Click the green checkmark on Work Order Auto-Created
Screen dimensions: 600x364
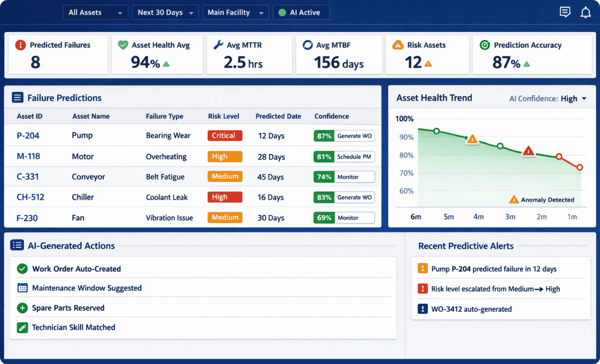pyautogui.click(x=22, y=269)
